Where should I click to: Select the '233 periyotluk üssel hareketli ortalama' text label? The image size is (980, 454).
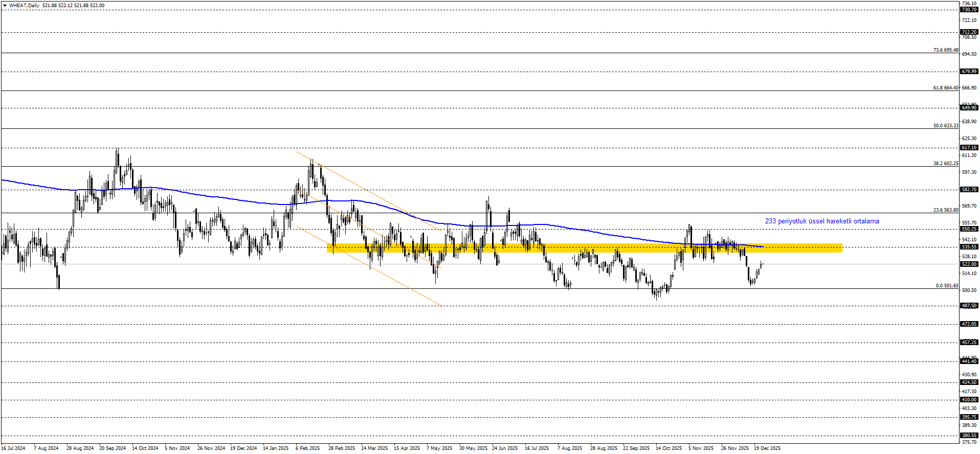pyautogui.click(x=821, y=221)
